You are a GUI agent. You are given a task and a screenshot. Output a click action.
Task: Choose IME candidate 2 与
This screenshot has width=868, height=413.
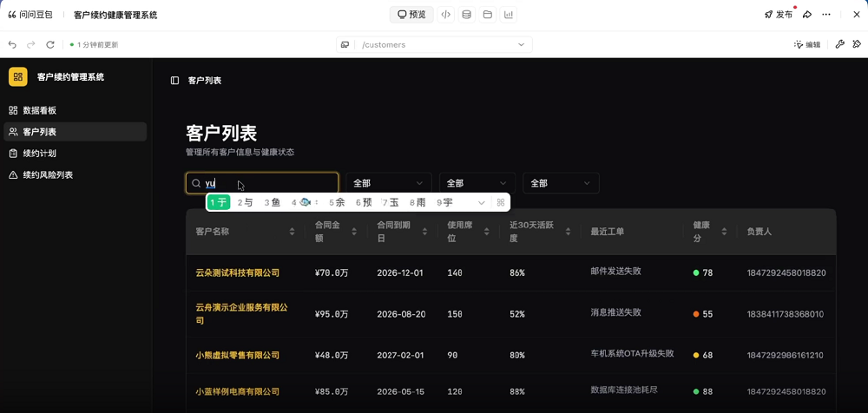[x=246, y=203]
